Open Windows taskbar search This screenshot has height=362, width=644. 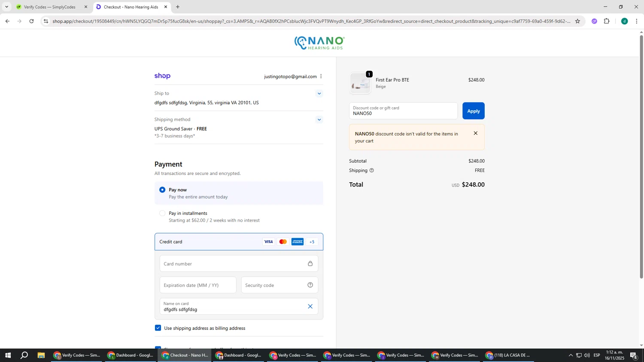click(x=24, y=355)
